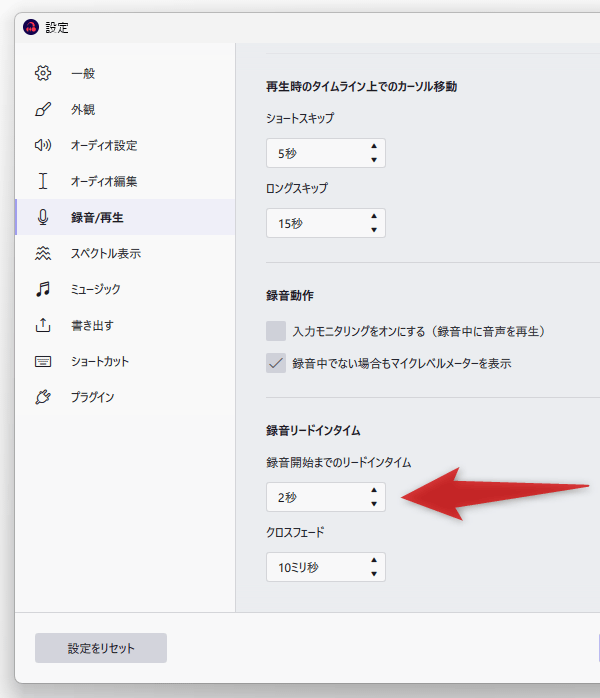
Task: Click the waves icon beside スペクトル表示
Action: [x=43, y=253]
